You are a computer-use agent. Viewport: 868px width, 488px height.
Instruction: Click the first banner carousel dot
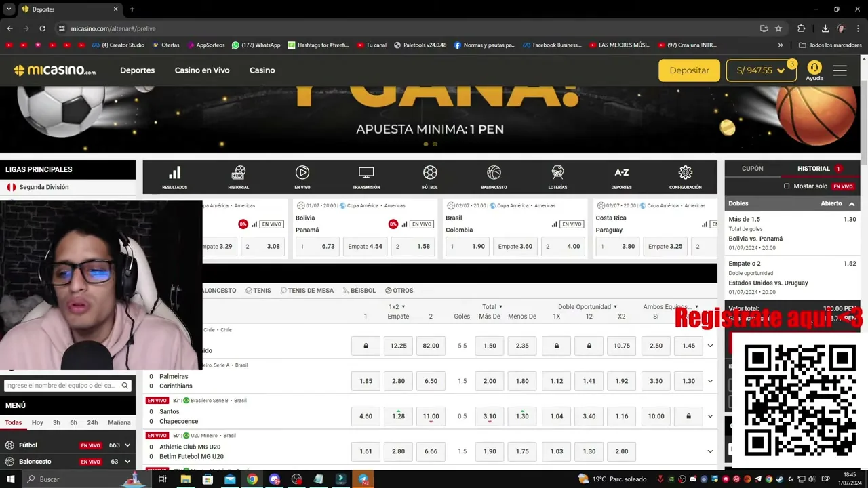coord(426,144)
